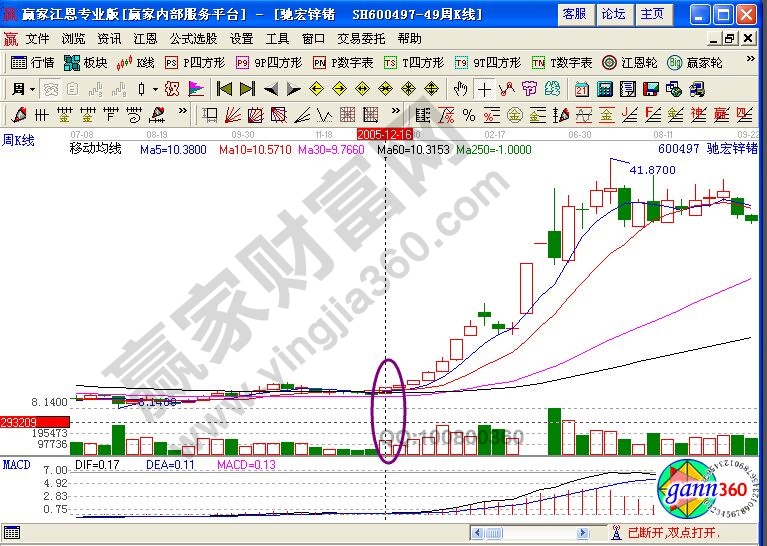Open the 9P四方形 tool
Viewport: 767px width, 546px height.
coord(269,63)
